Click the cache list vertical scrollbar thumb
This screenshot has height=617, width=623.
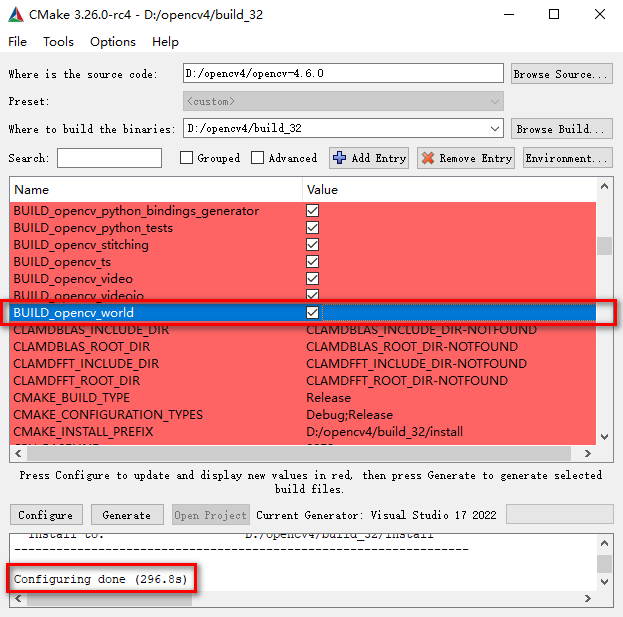[x=604, y=246]
